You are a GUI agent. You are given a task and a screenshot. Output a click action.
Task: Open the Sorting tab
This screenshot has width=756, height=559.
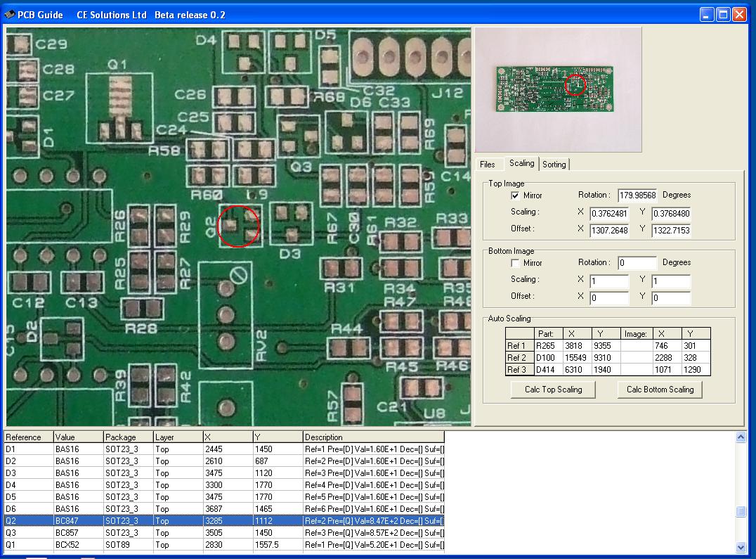pos(554,165)
